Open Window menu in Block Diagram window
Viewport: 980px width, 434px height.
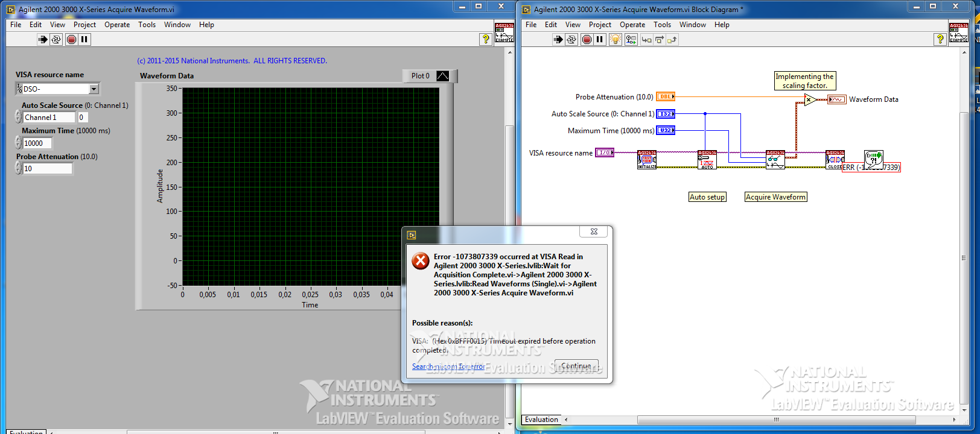693,25
